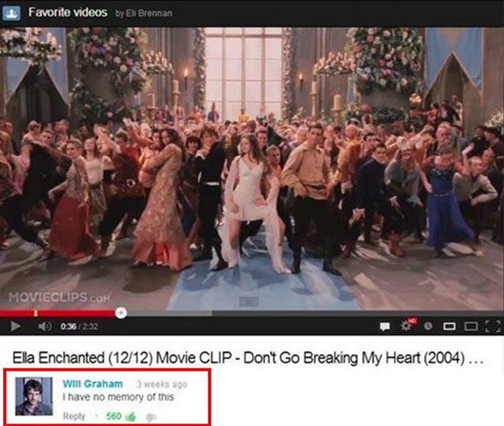Open Will Graham's channel name link
This screenshot has height=426, width=504.
coord(93,384)
